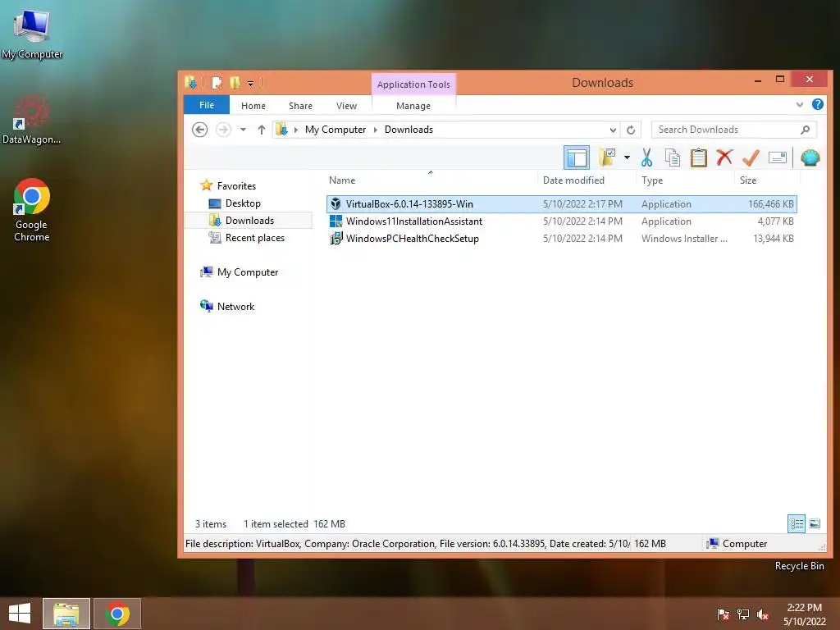Go up one level with Up arrow
Viewport: 840px width, 630px height.
(262, 130)
